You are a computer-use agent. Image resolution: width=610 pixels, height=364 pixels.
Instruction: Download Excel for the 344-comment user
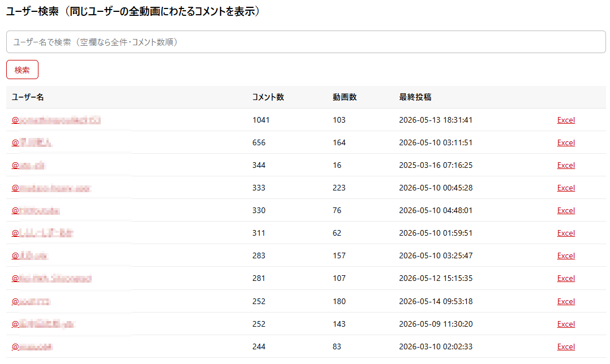(566, 165)
